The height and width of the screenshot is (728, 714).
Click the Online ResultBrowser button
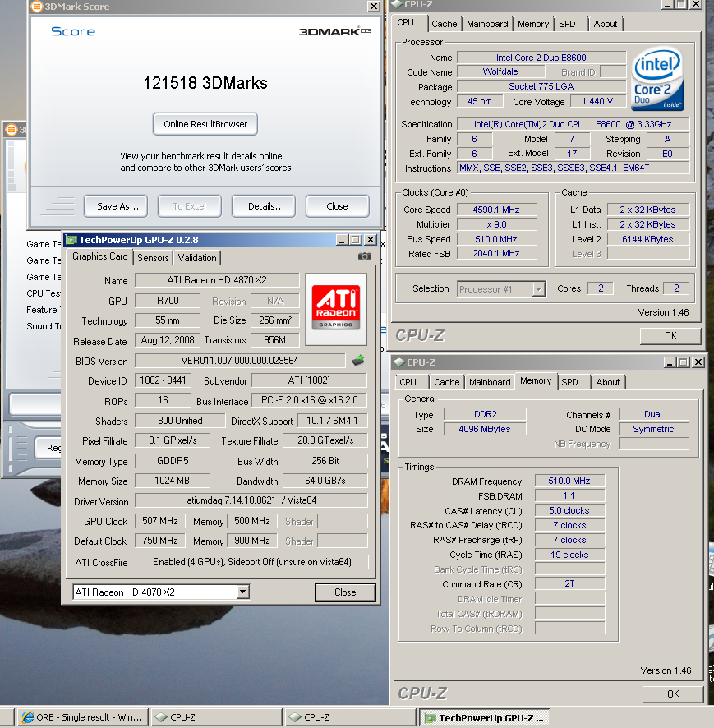pos(205,124)
